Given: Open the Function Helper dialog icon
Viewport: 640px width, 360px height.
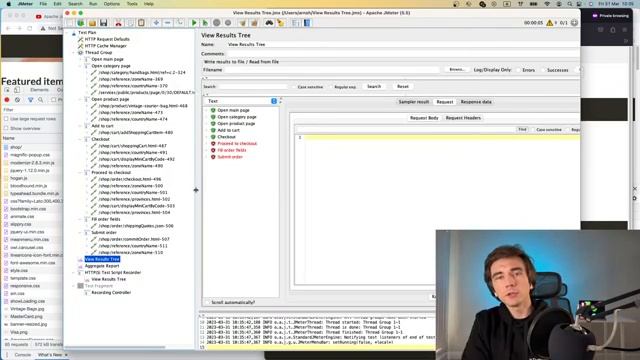Looking at the screenshot, I should [x=296, y=23].
